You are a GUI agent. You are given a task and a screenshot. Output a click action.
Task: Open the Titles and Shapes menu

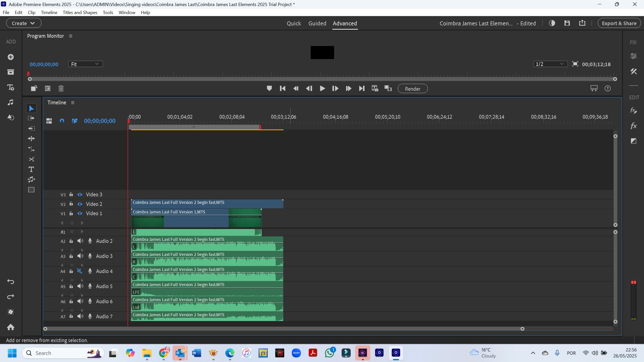click(x=80, y=12)
